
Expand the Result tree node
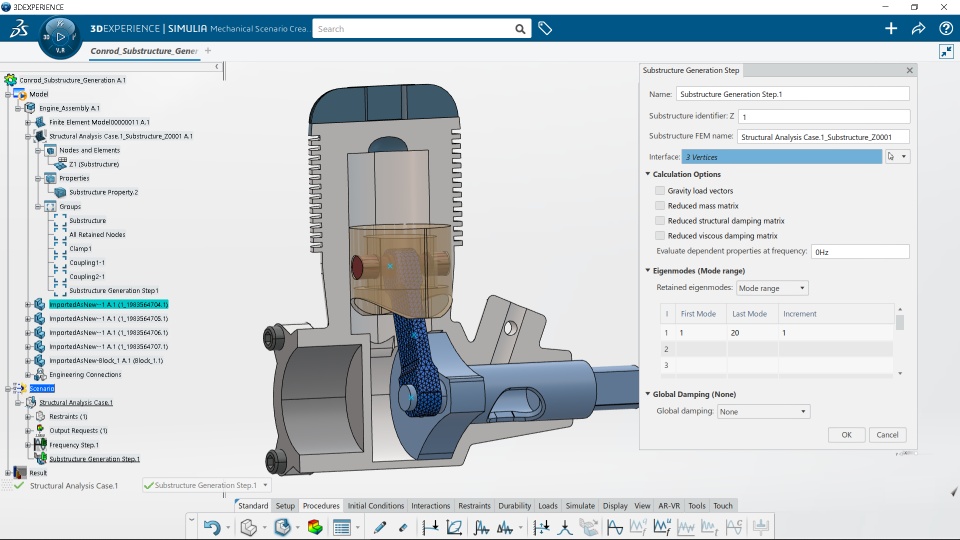[x=7, y=473]
